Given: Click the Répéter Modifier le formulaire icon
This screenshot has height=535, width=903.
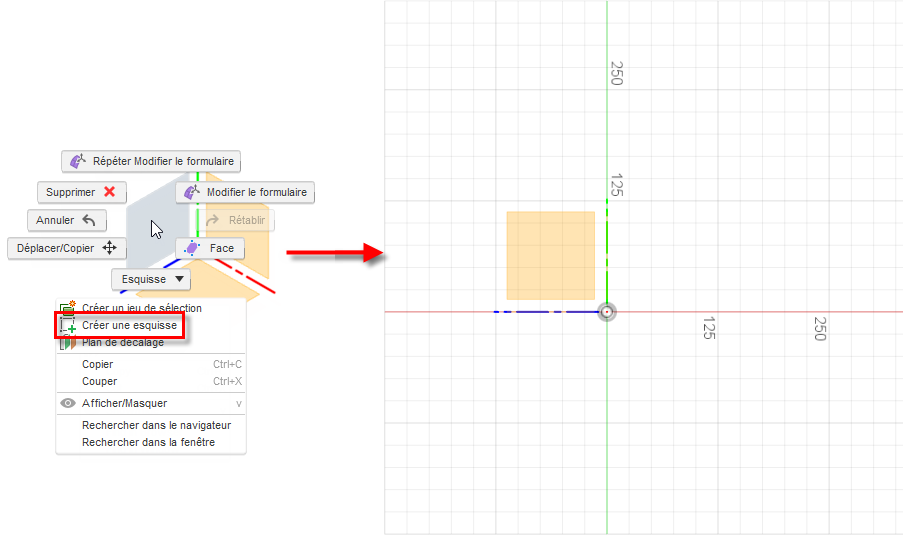Looking at the screenshot, I should point(77,161).
